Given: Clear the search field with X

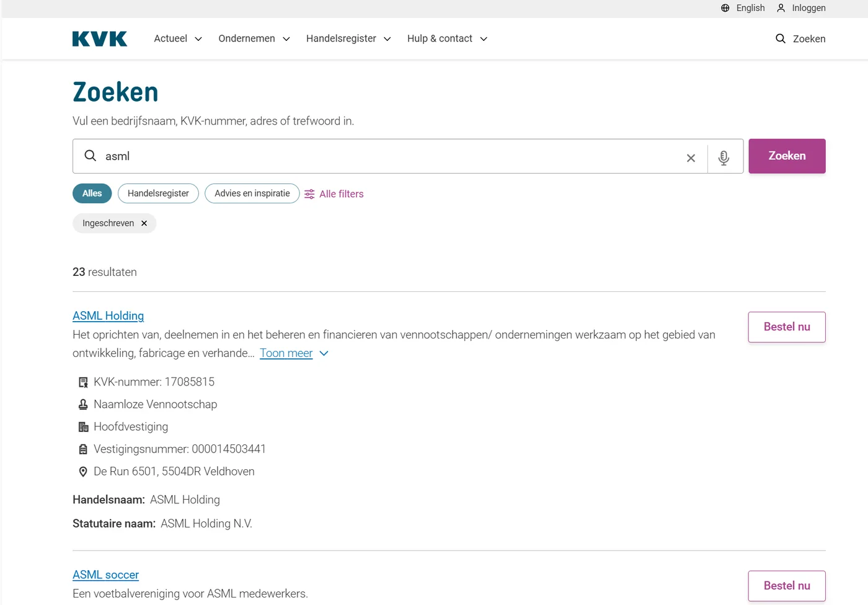Looking at the screenshot, I should click(x=691, y=158).
